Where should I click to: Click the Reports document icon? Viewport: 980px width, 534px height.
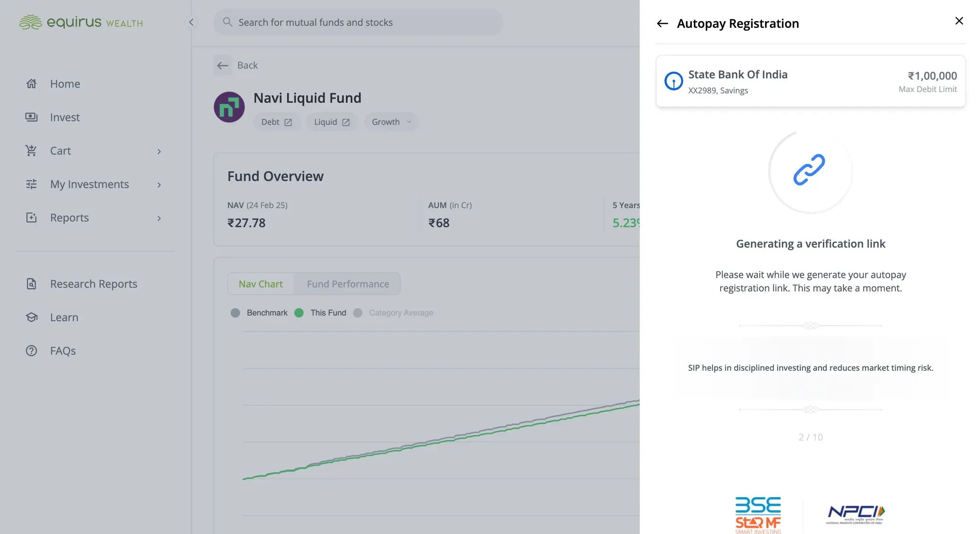pyautogui.click(x=32, y=218)
